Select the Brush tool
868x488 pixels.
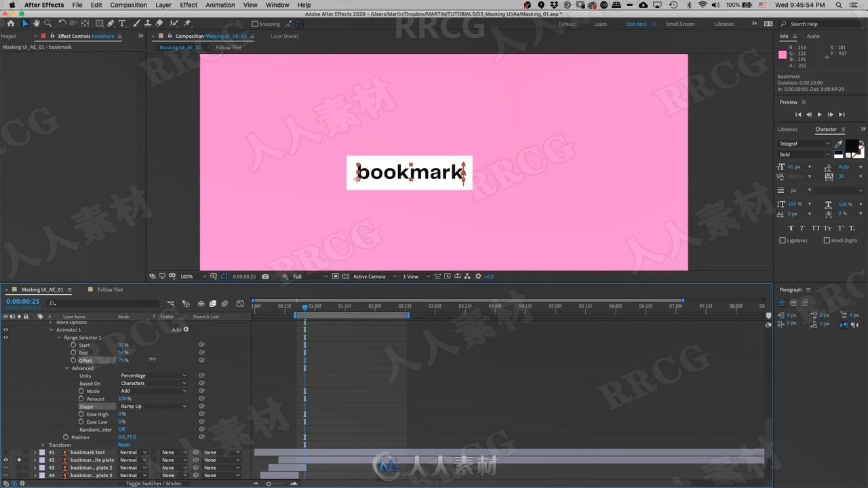137,23
